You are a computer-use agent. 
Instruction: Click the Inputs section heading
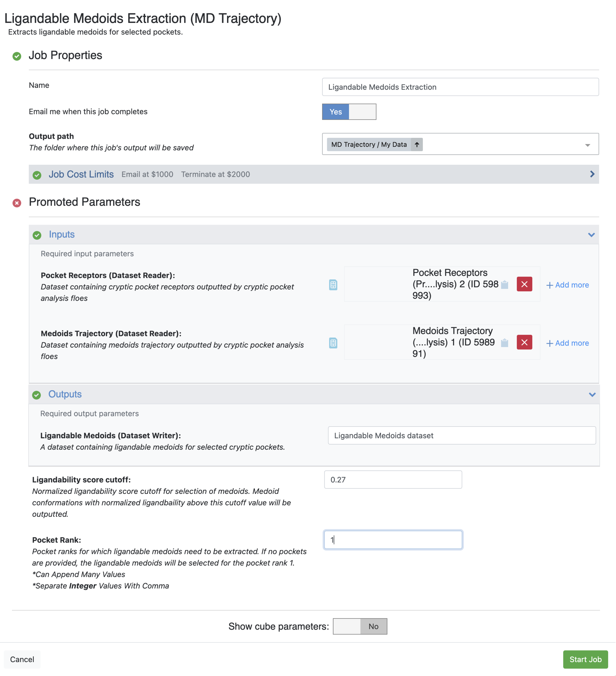pos(62,234)
